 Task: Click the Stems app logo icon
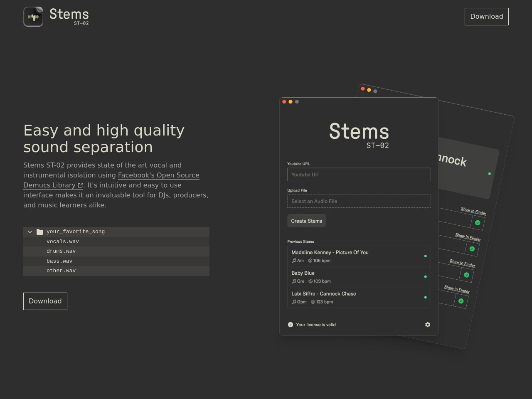(33, 17)
